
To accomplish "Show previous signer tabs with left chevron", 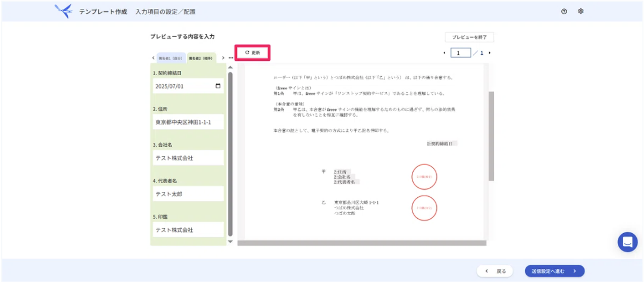I will click(153, 58).
